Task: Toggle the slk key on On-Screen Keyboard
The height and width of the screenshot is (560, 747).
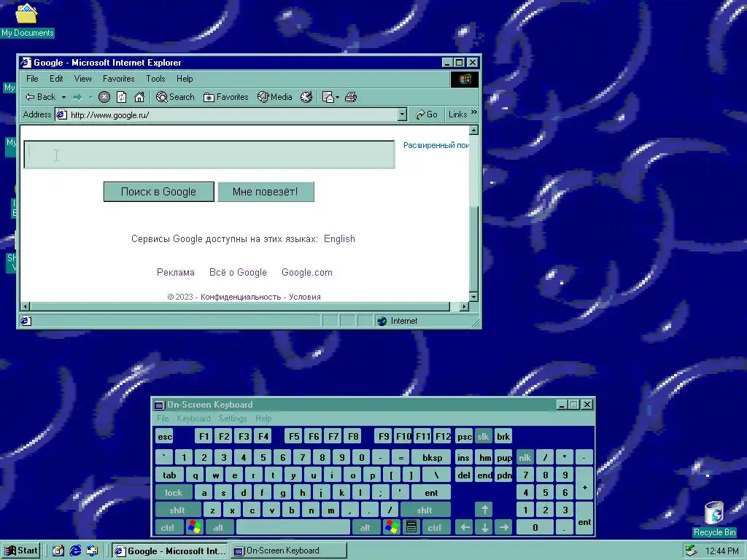Action: (x=483, y=436)
